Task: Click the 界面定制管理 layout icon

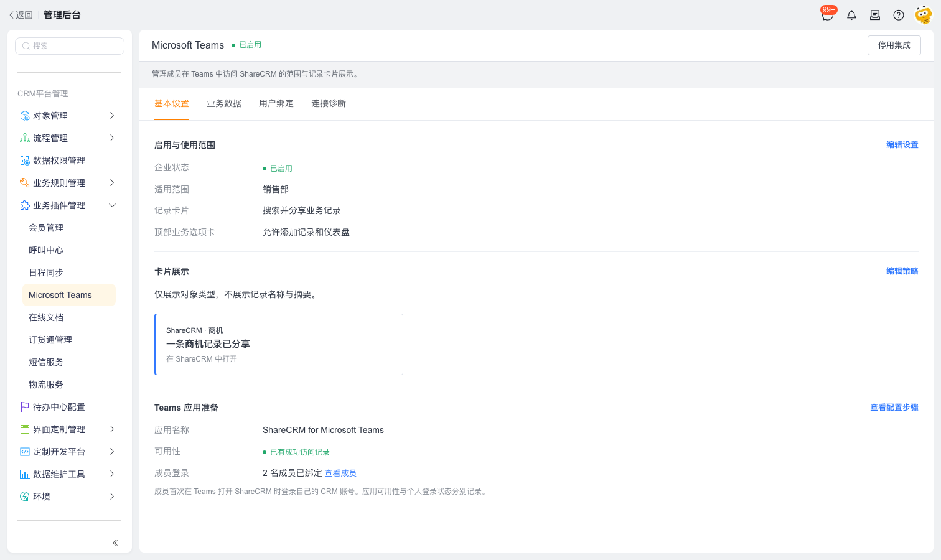Action: 25,429
